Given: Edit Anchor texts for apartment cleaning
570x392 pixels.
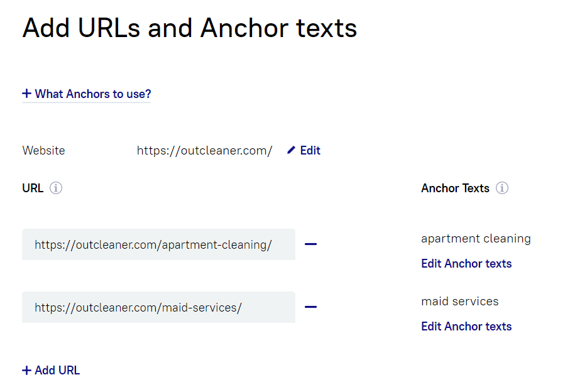Looking at the screenshot, I should (x=466, y=263).
